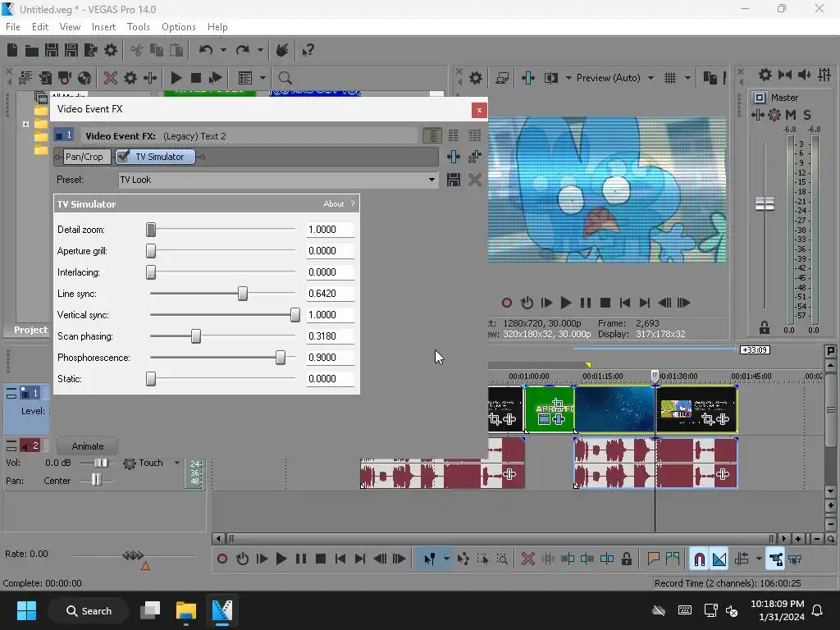
Task: Click the Static value input field
Action: click(330, 379)
